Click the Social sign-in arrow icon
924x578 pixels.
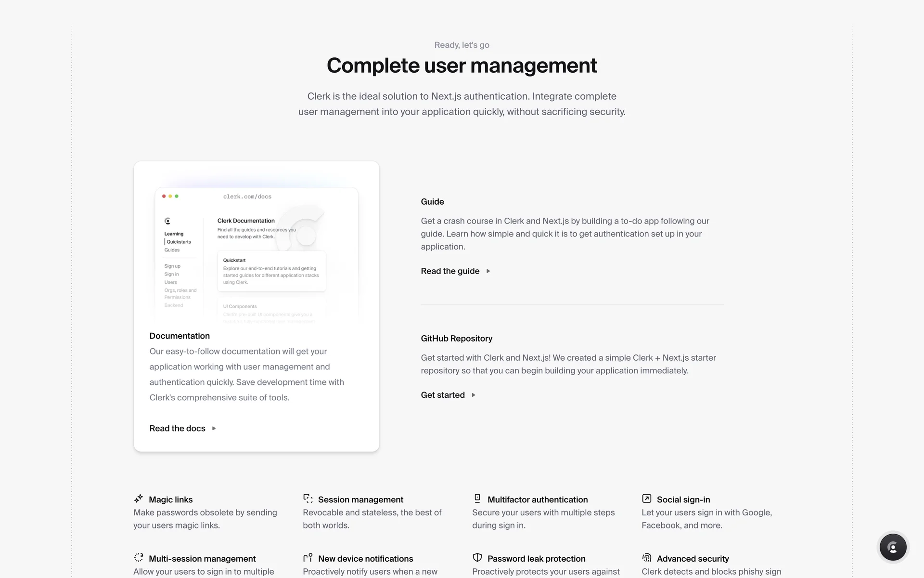(647, 499)
